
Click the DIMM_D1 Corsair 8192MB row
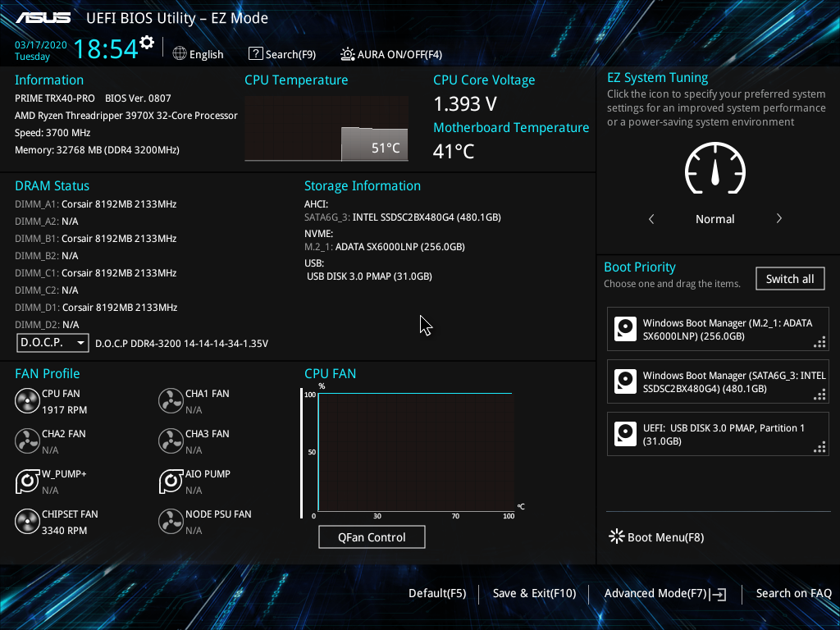96,308
